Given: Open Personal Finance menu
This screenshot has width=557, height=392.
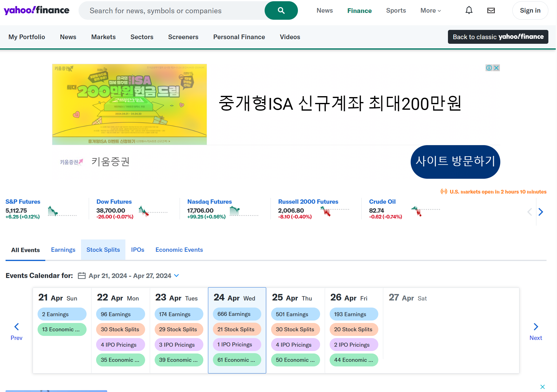Looking at the screenshot, I should point(239,37).
